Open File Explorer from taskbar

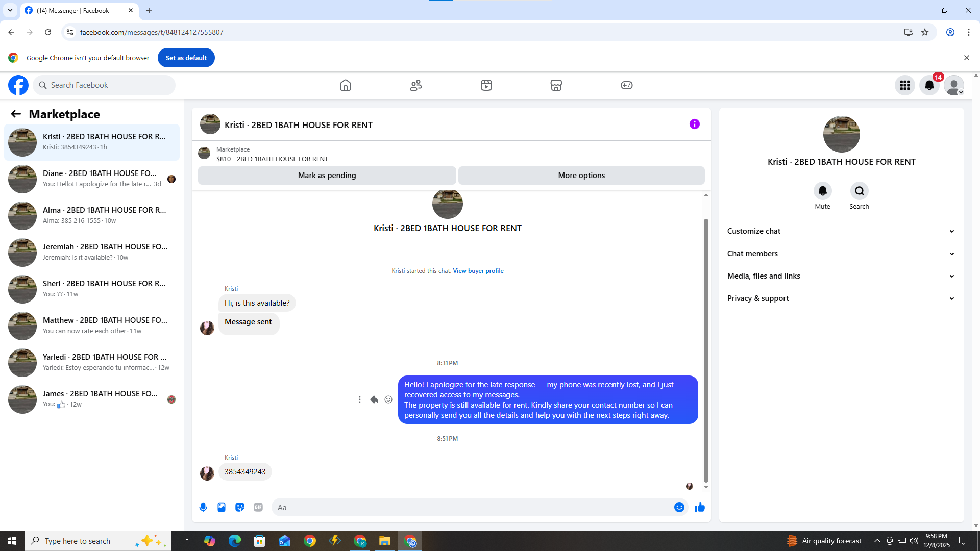coord(385,541)
